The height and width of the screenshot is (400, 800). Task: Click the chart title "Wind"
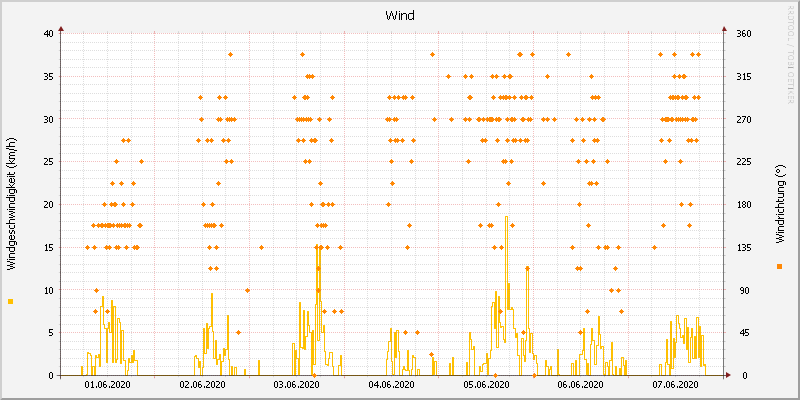[399, 15]
